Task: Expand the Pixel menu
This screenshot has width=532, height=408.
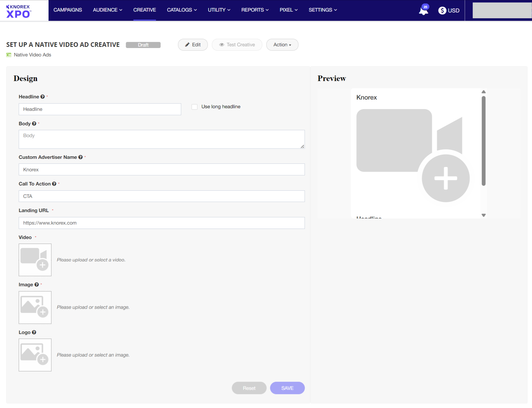Action: coord(288,10)
